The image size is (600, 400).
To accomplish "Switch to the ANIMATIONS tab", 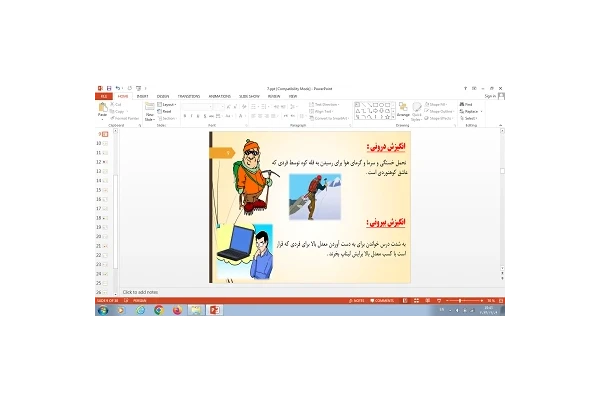I will (218, 96).
